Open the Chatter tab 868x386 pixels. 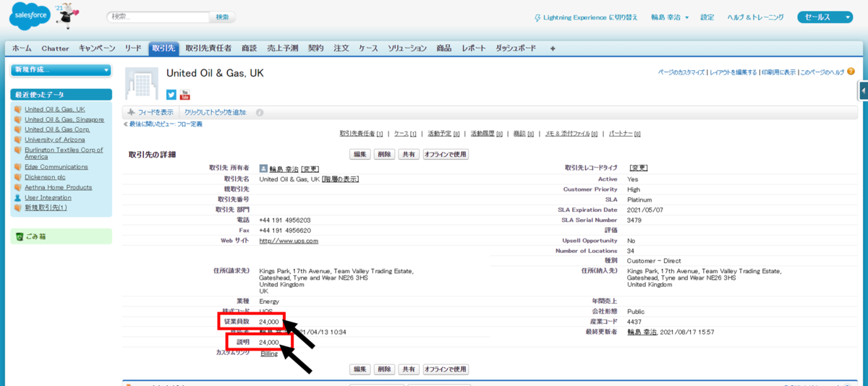coord(55,48)
